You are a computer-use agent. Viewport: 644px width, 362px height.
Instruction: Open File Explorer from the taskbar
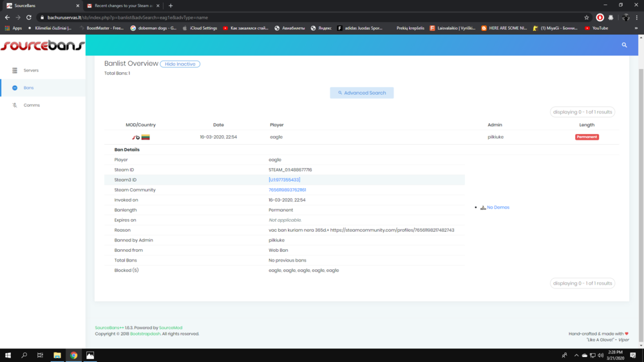[x=57, y=355]
